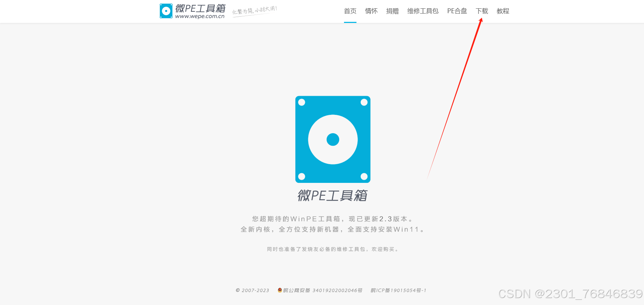Viewport: 644px width, 305px height.
Task: Click the line mentioning 2.3版本
Action: point(333,219)
